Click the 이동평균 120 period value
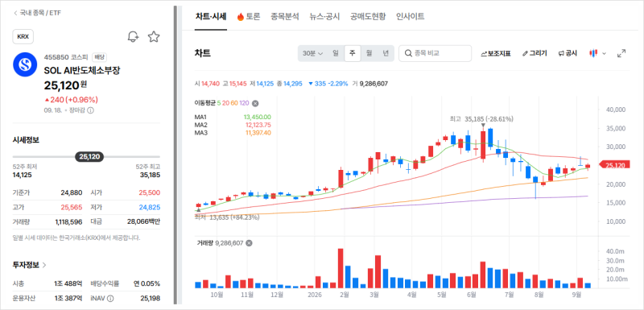Viewport: 644px width, 310px height. (244, 103)
